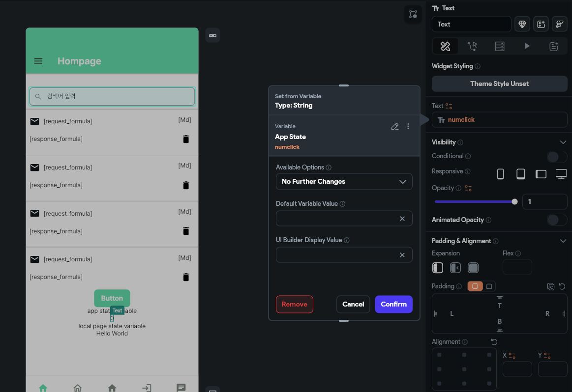The height and width of the screenshot is (392, 572).
Task: Click Y alignment variable icon
Action: tap(547, 356)
